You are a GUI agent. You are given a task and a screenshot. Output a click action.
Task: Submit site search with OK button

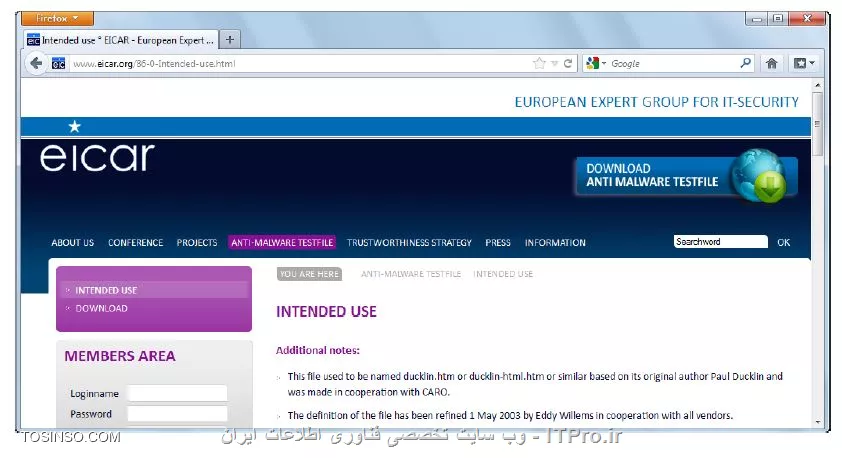coord(783,242)
